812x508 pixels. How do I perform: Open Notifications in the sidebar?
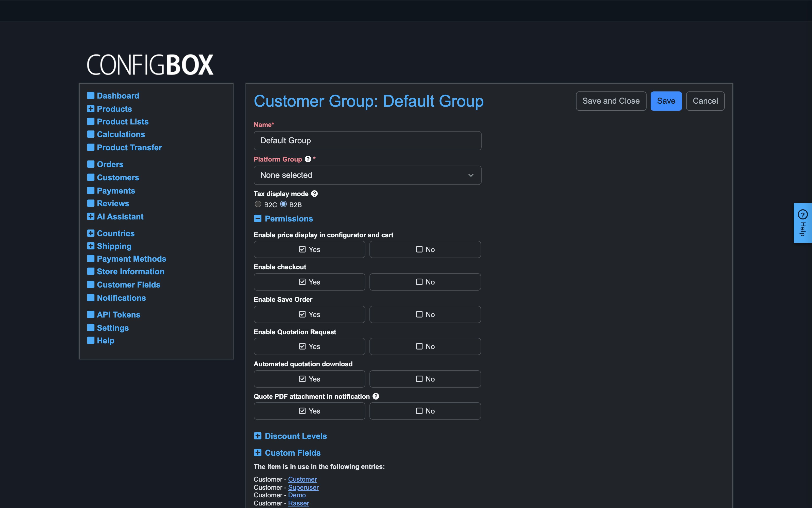pyautogui.click(x=121, y=298)
